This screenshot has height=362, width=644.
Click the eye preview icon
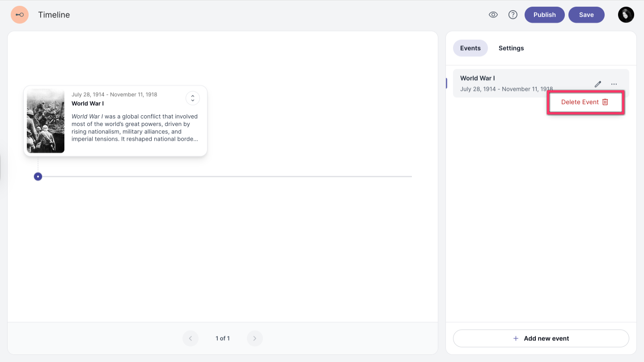click(493, 15)
